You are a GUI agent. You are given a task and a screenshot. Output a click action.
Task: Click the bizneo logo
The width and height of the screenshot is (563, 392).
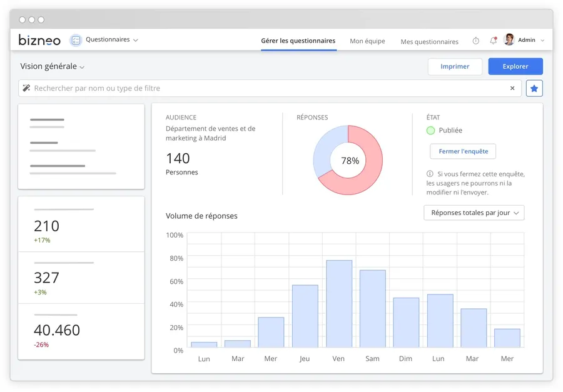click(x=39, y=40)
